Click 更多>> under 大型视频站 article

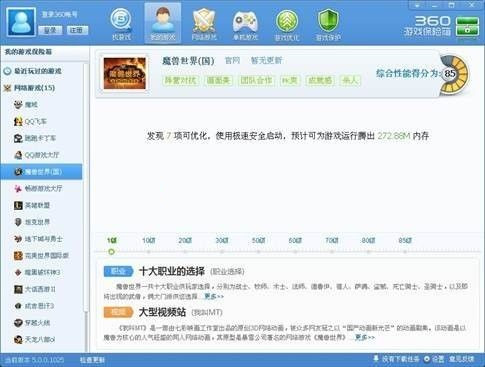365,337
